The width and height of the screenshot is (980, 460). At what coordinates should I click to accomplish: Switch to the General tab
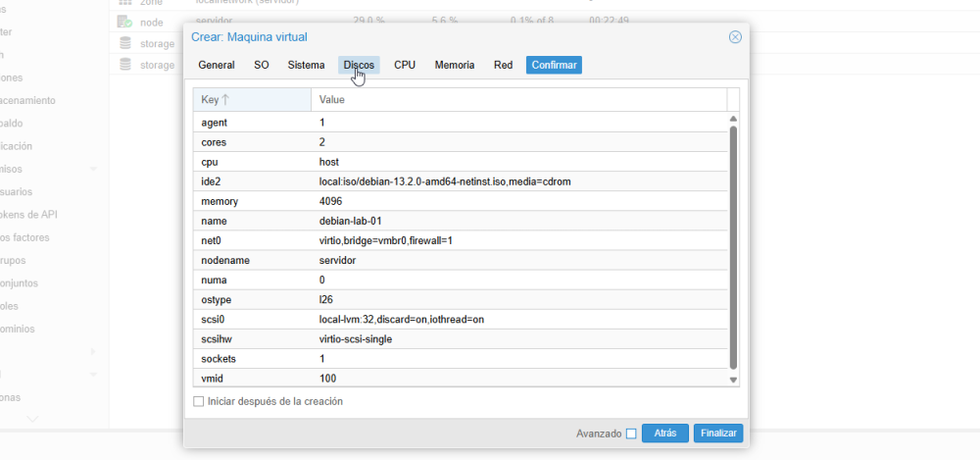(217, 65)
